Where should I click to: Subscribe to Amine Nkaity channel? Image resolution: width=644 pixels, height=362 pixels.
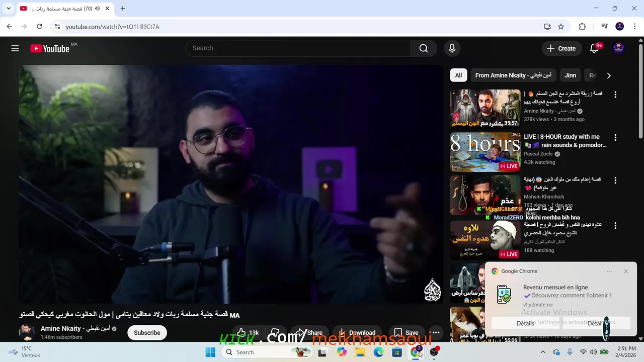click(147, 332)
